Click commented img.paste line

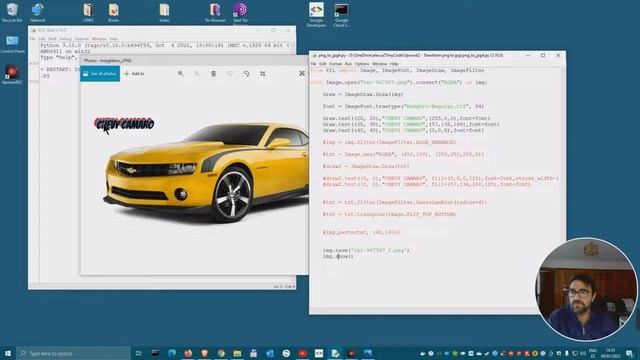pyautogui.click(x=361, y=232)
